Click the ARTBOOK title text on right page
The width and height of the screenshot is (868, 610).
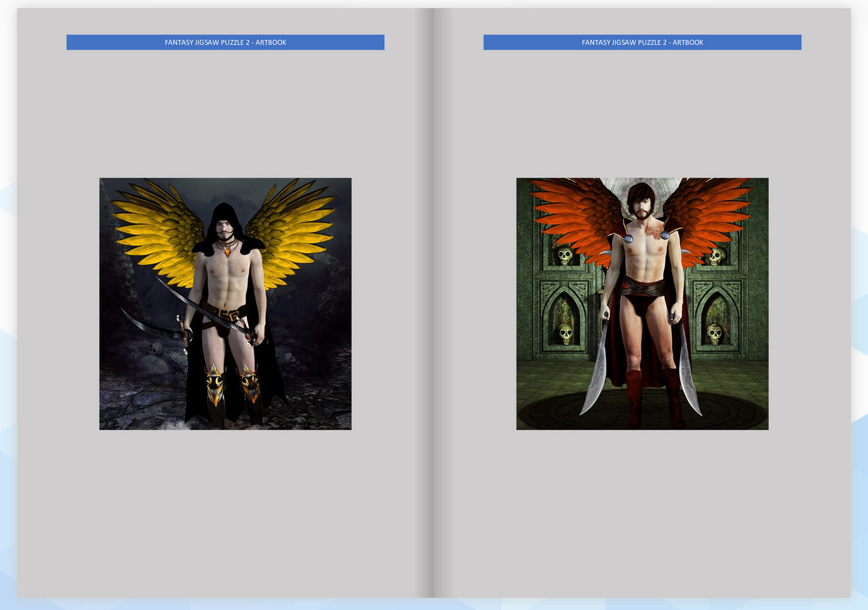click(642, 42)
